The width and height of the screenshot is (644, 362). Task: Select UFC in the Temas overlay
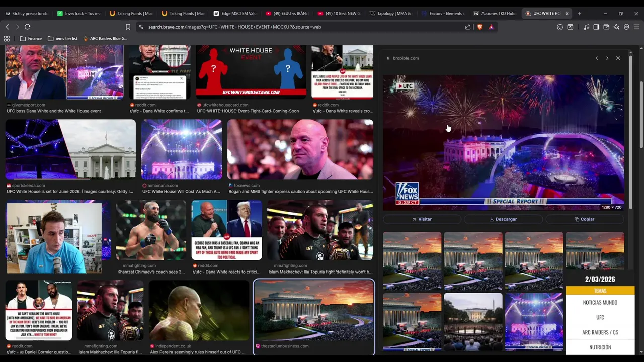[x=600, y=318]
